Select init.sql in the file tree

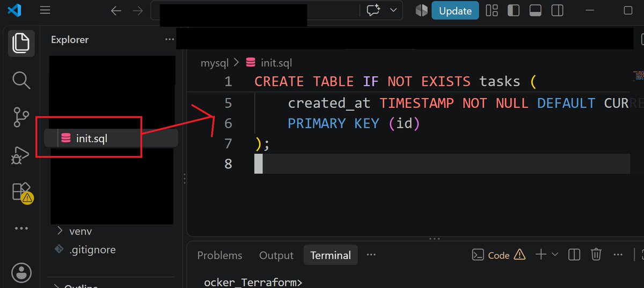pos(111,138)
